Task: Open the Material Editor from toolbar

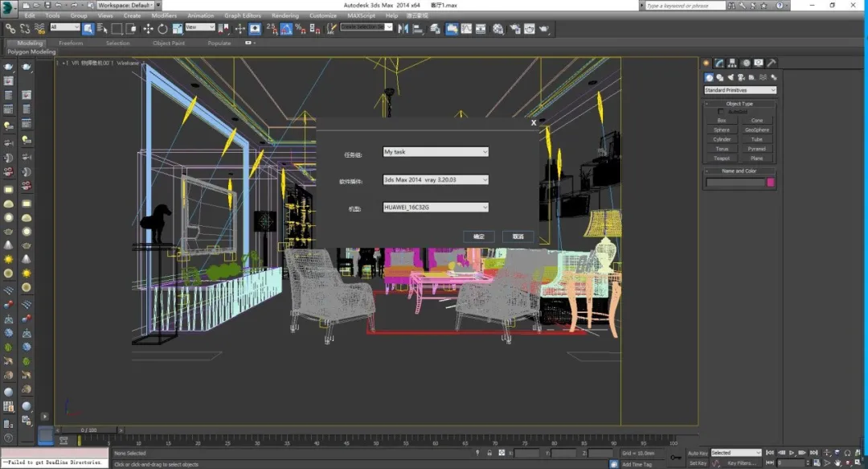Action: 497,29
